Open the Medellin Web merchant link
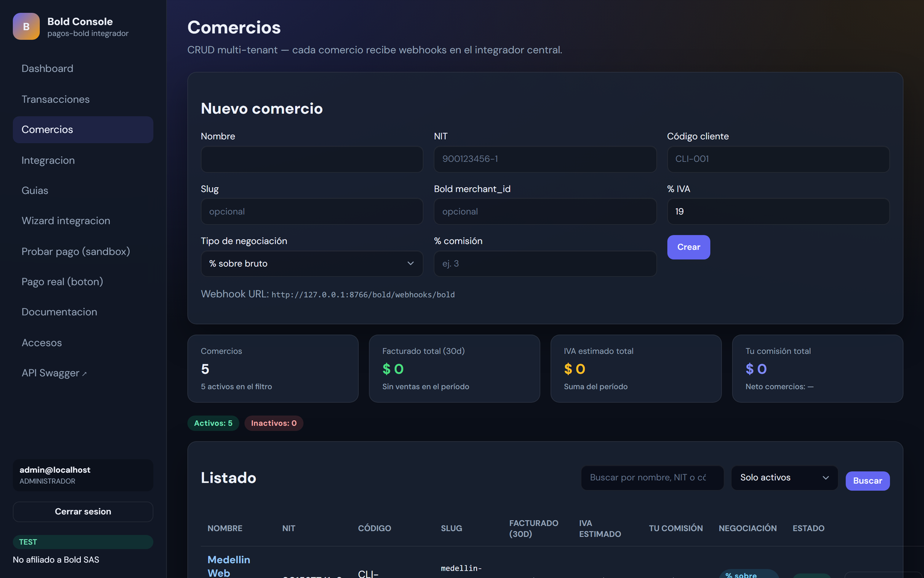The width and height of the screenshot is (924, 578). click(229, 566)
